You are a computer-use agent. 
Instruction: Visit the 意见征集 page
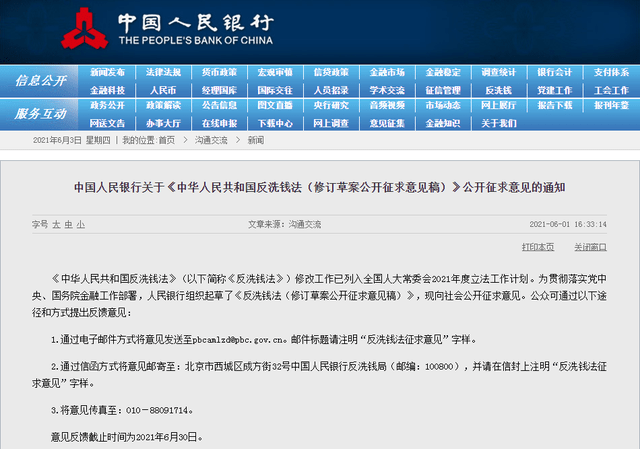coord(387,123)
